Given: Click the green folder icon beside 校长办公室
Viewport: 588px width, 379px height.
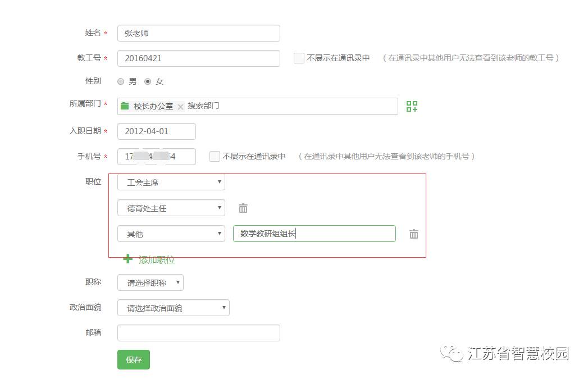Looking at the screenshot, I should click(x=125, y=106).
